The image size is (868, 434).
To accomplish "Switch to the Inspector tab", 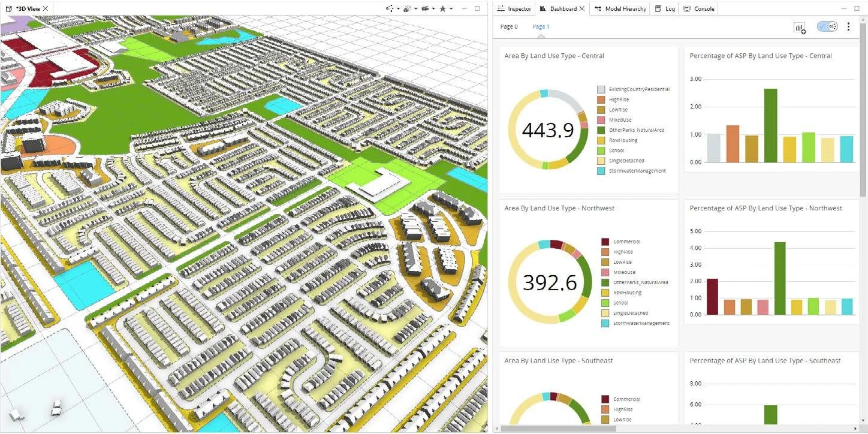I will click(x=514, y=8).
